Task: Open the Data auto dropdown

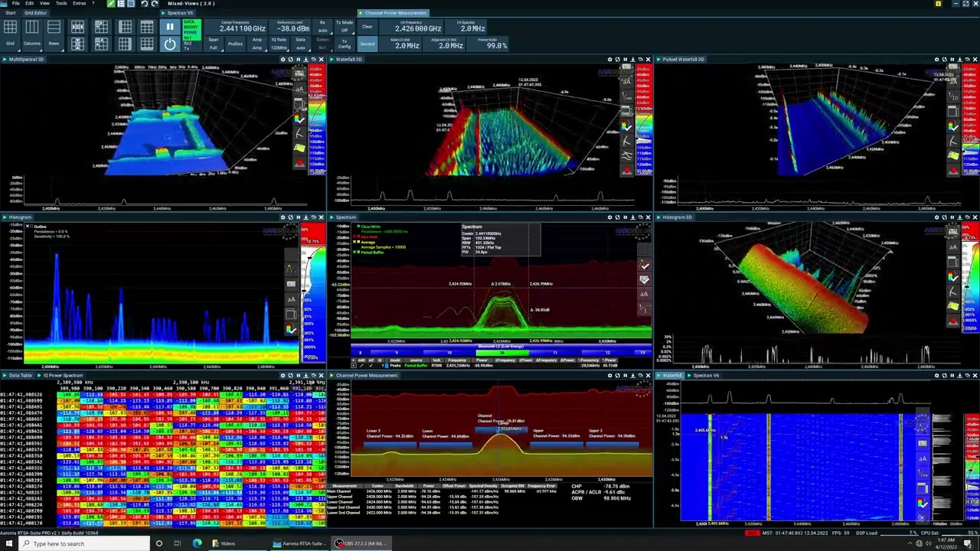Action: 300,44
